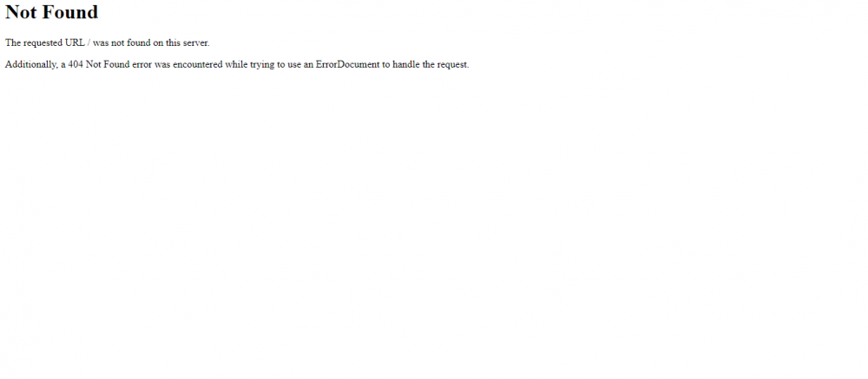Click 'the request.' ending the second paragraph
Image resolution: width=868 pixels, height=379 pixels.
coord(445,65)
